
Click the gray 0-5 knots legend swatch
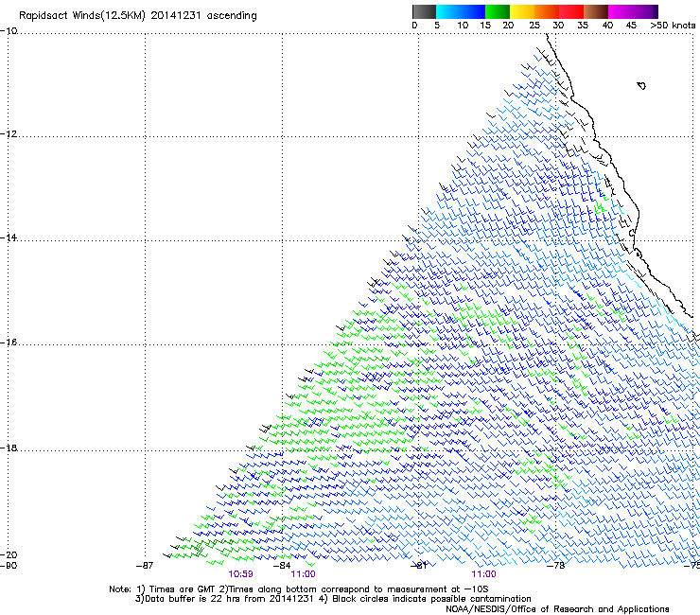point(424,11)
